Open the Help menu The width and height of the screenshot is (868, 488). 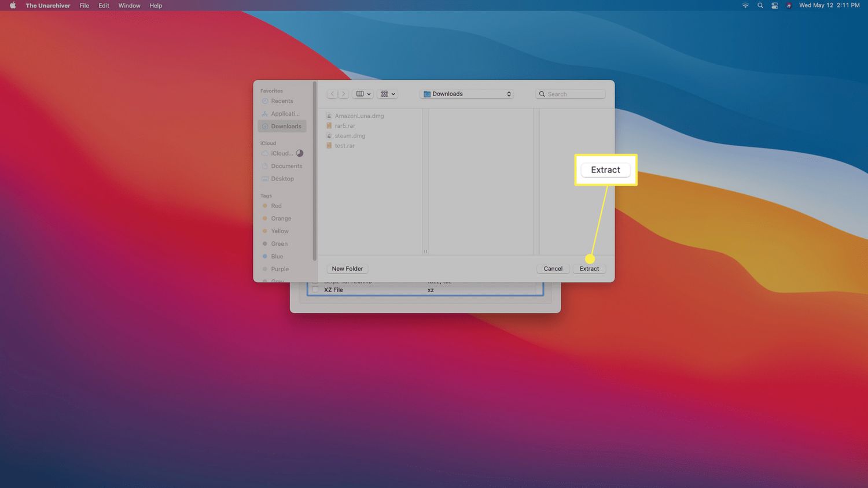156,6
